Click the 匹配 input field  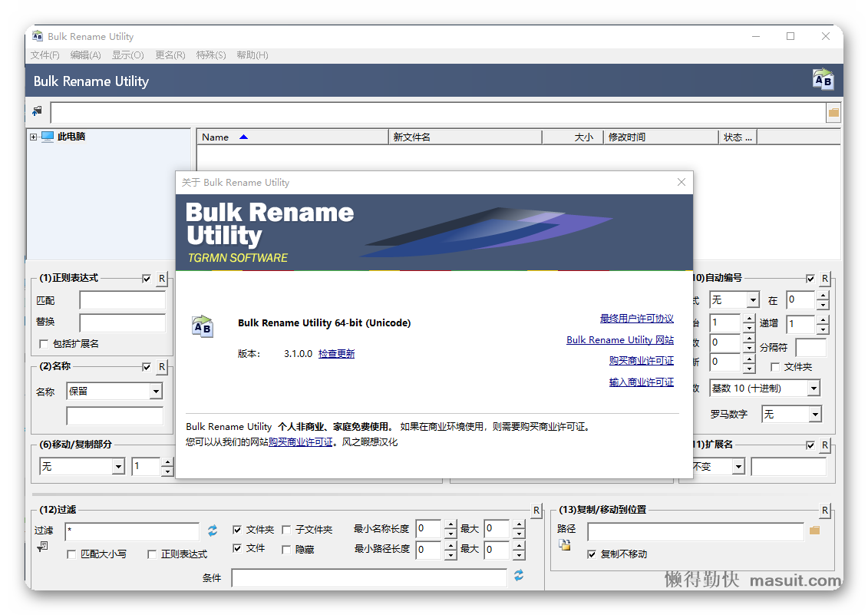pos(122,300)
